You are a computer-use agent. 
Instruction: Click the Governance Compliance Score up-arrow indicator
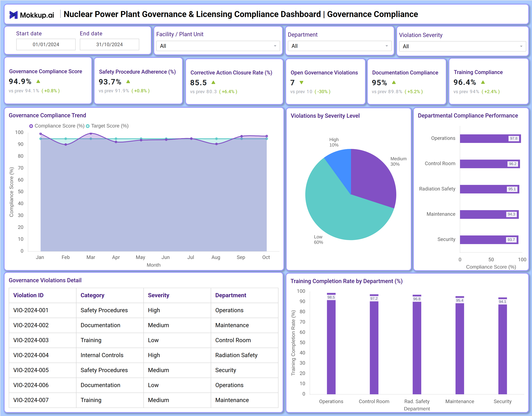[x=38, y=82]
